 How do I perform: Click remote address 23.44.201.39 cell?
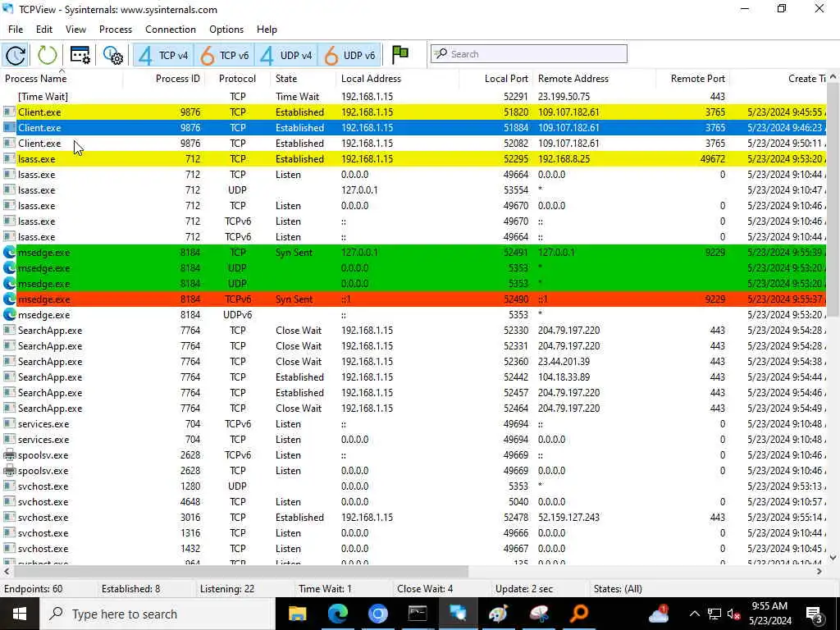[564, 362]
